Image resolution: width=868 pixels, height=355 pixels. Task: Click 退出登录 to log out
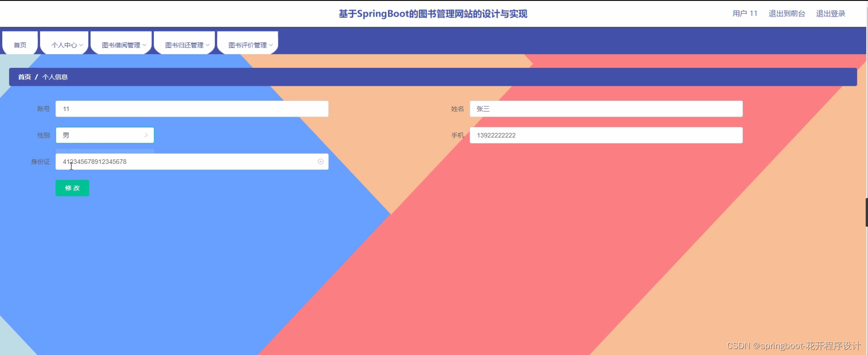point(830,13)
